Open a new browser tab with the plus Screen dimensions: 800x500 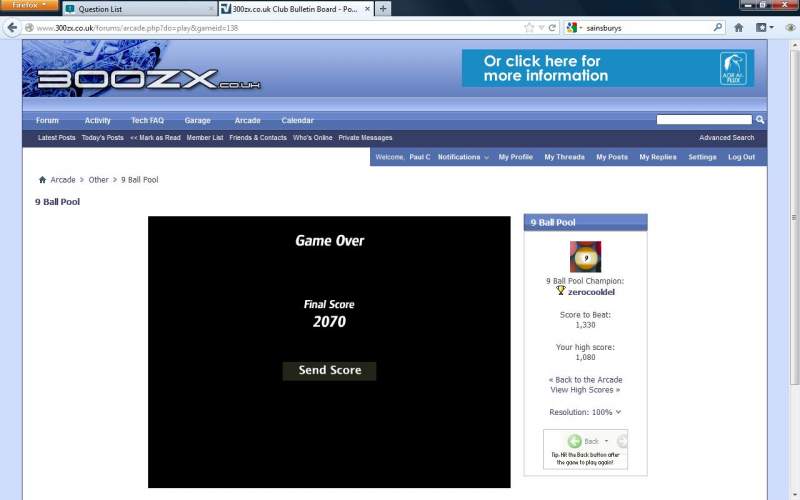[x=384, y=8]
